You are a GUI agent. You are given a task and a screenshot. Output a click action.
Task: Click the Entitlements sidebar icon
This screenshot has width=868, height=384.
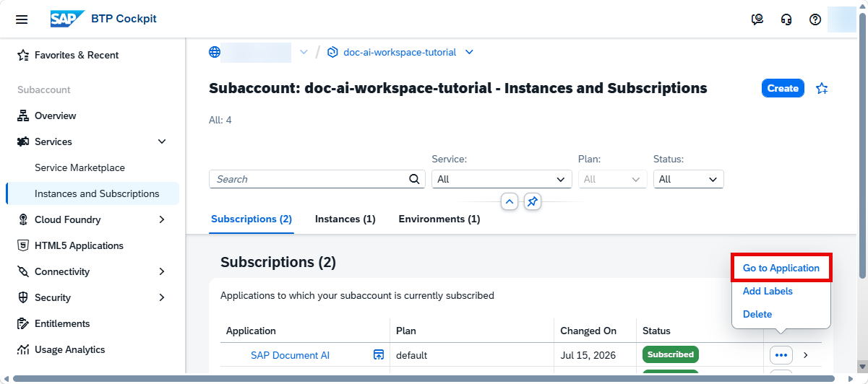[x=23, y=323]
